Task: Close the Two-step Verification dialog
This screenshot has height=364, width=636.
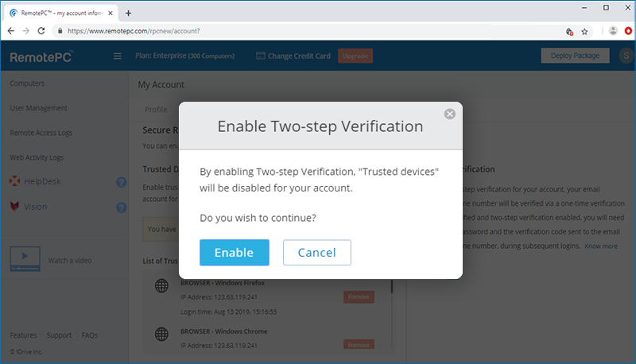Action: pyautogui.click(x=449, y=114)
